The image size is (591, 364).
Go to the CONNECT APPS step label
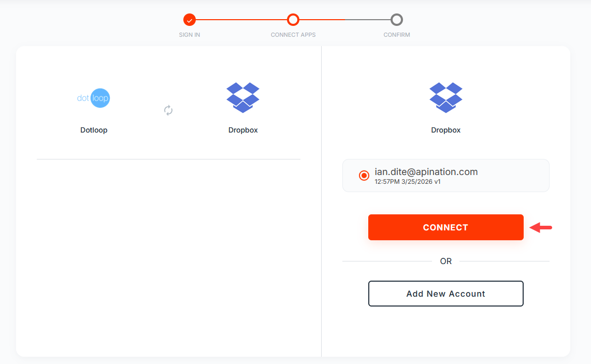[x=293, y=35]
